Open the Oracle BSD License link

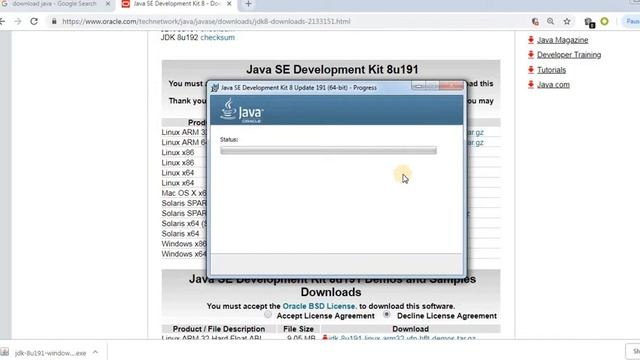click(x=320, y=306)
